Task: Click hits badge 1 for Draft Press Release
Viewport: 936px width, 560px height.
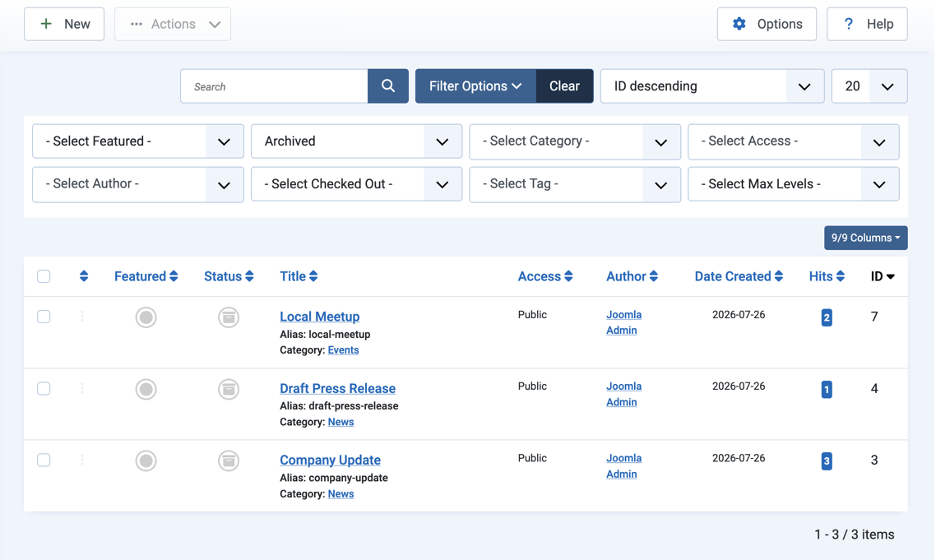Action: (827, 389)
